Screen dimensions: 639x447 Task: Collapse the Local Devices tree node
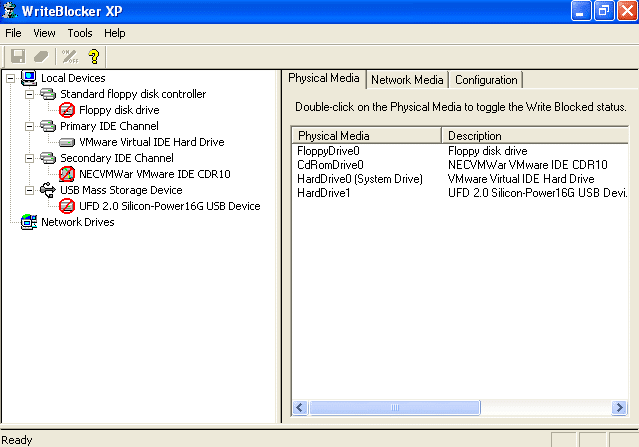pos(11,78)
